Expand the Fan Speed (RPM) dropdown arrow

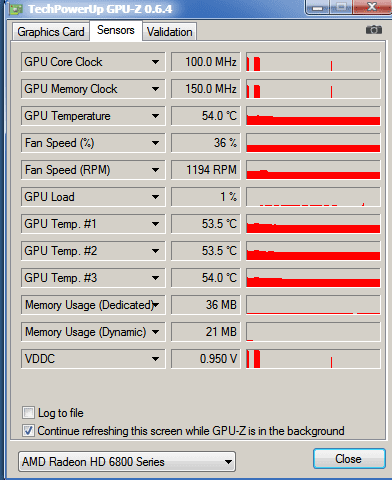tap(155, 170)
